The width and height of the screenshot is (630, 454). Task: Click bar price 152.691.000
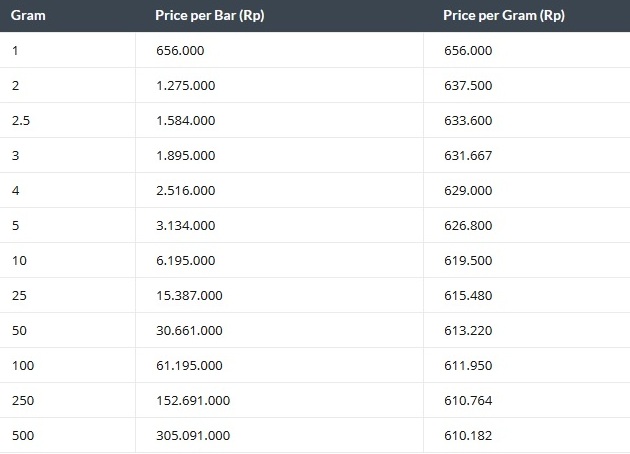click(x=193, y=400)
